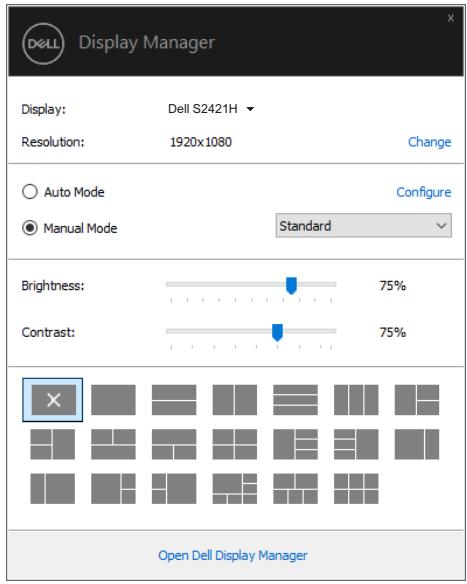
Task: Open the Display selector dropdown arrow
Action: click(x=250, y=109)
